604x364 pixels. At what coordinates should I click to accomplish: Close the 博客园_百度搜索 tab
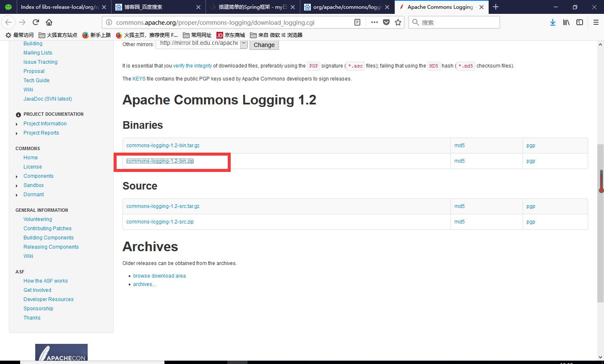(x=198, y=7)
